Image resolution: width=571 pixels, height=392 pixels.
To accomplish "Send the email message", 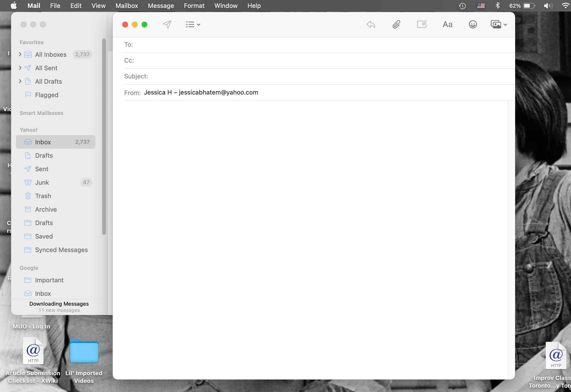I will [x=167, y=24].
